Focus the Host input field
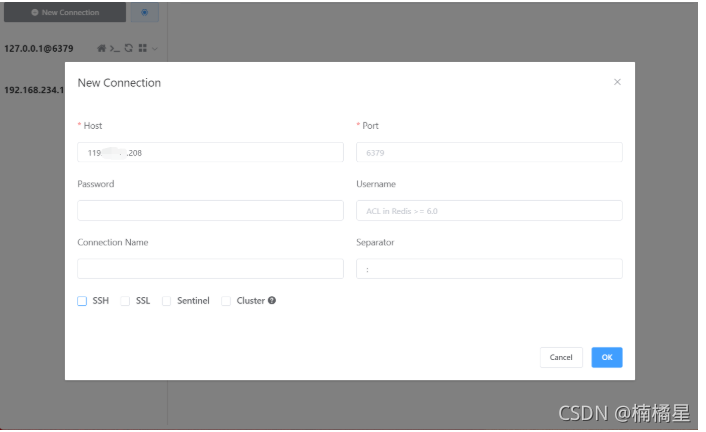Image resolution: width=706 pixels, height=432 pixels. (x=210, y=152)
